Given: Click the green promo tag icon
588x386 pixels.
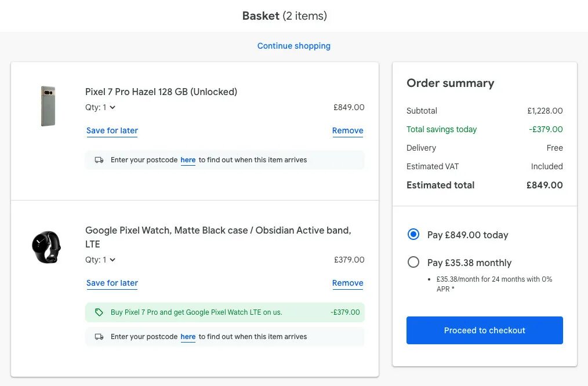Looking at the screenshot, I should (x=99, y=312).
